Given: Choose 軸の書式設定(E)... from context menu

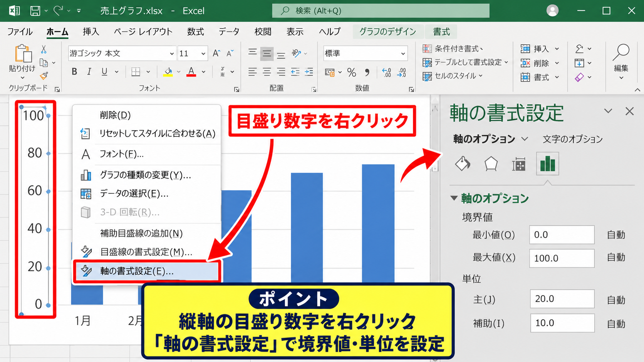Looking at the screenshot, I should click(147, 271).
